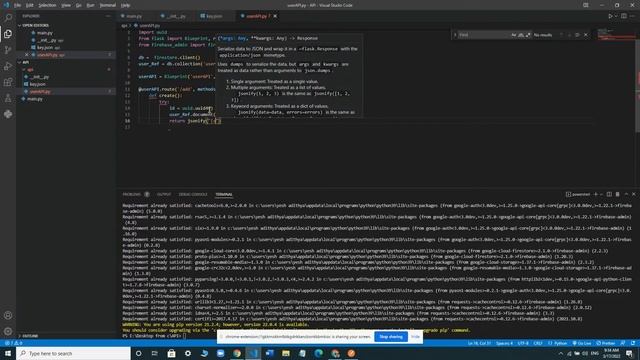Click the UTF-8 encoding status item
The image size is (640, 360).
[x=523, y=343]
